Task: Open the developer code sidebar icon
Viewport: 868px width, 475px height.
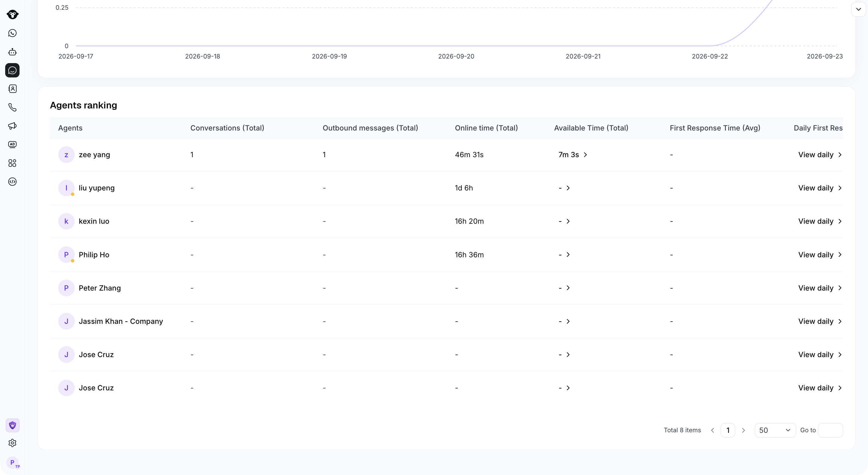Action: (12, 182)
